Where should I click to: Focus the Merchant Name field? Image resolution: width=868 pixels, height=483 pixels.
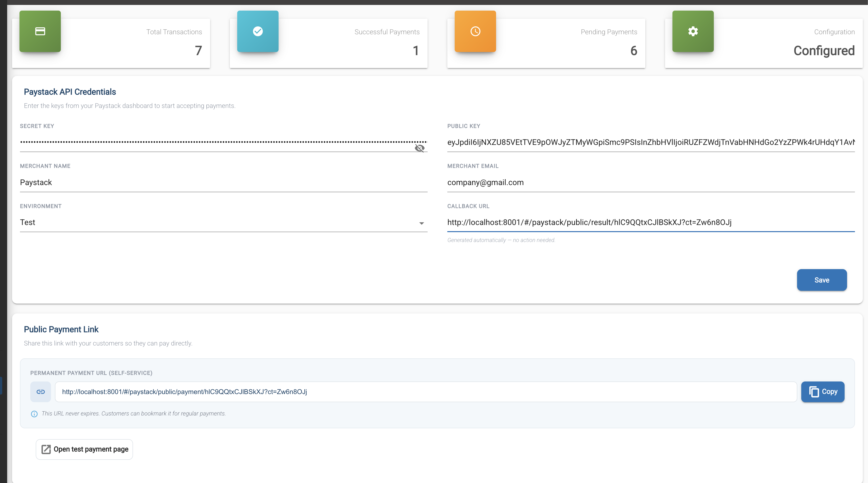coord(223,182)
